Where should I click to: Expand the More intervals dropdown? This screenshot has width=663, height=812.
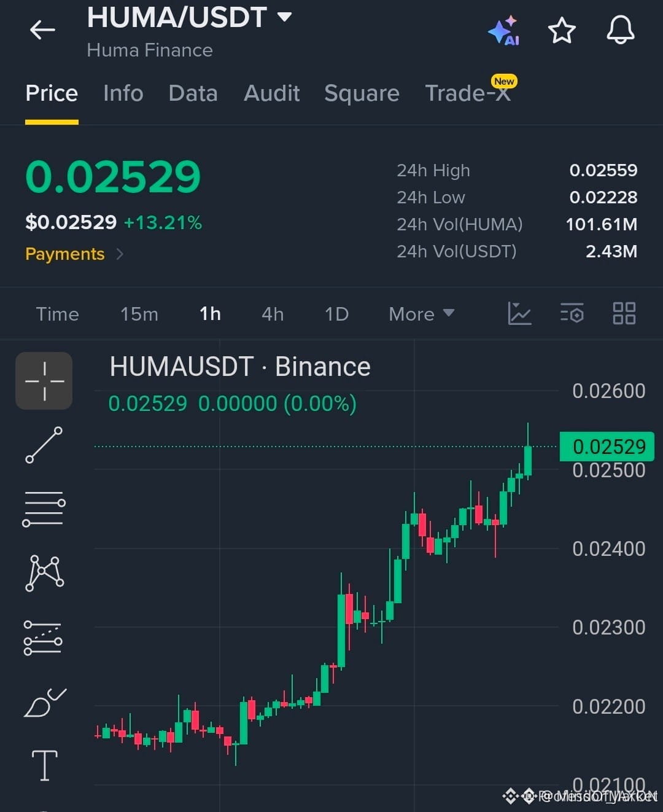422,314
